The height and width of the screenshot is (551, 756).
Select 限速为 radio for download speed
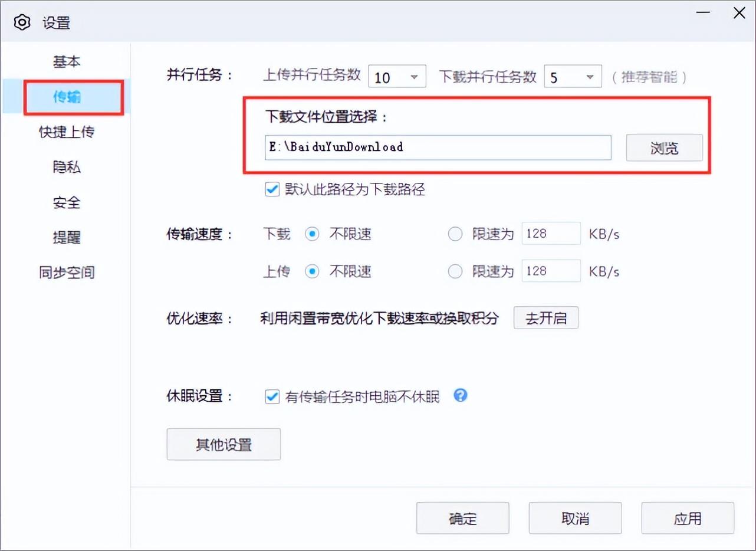coord(455,234)
